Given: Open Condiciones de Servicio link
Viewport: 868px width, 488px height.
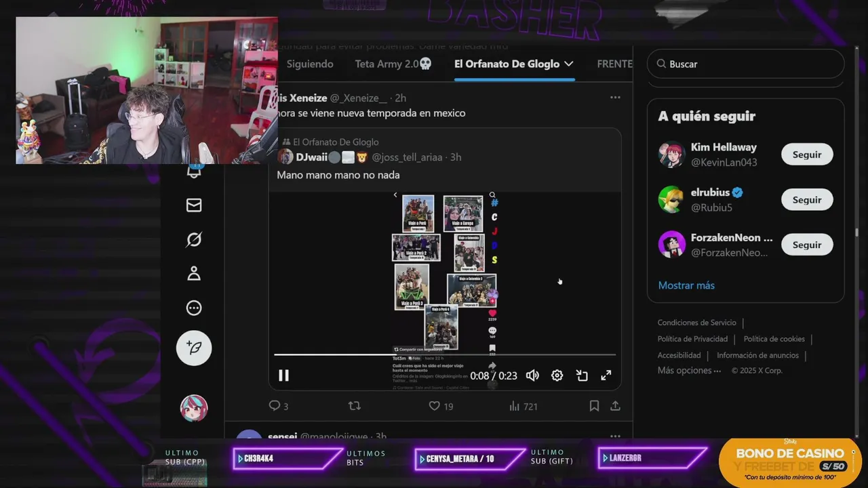Looking at the screenshot, I should [696, 323].
